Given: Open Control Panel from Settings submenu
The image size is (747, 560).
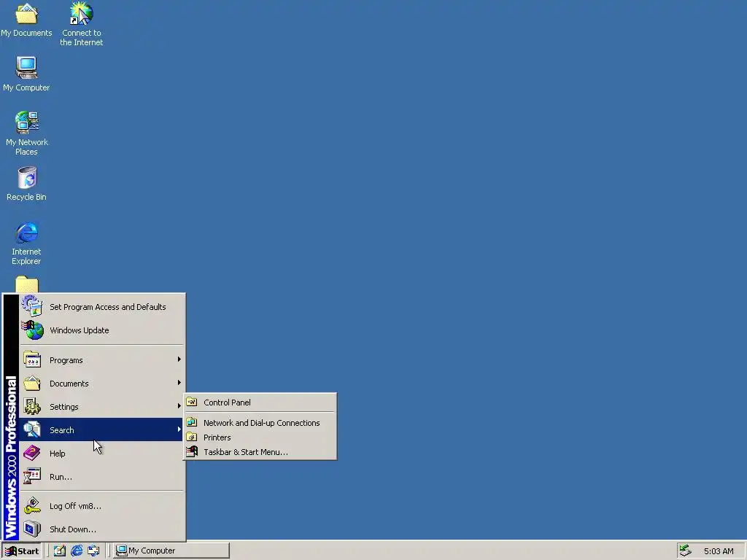Looking at the screenshot, I should click(260, 402).
